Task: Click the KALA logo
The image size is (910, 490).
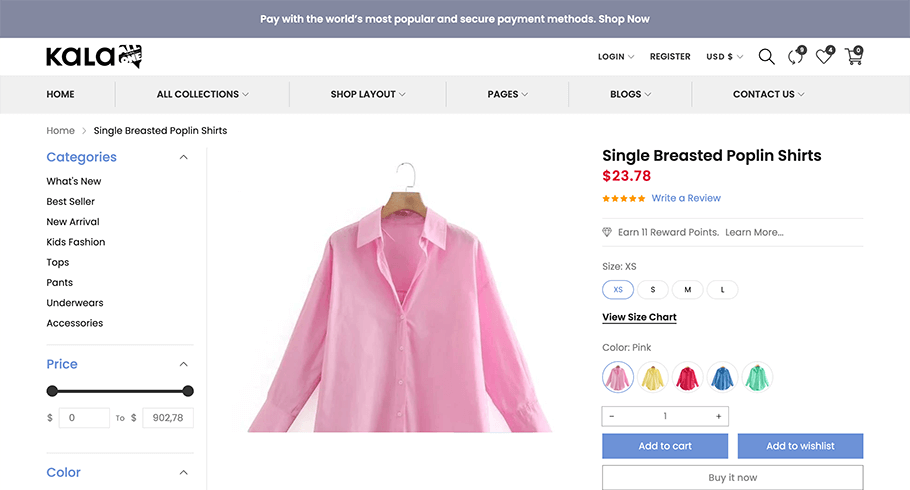Action: pos(94,56)
